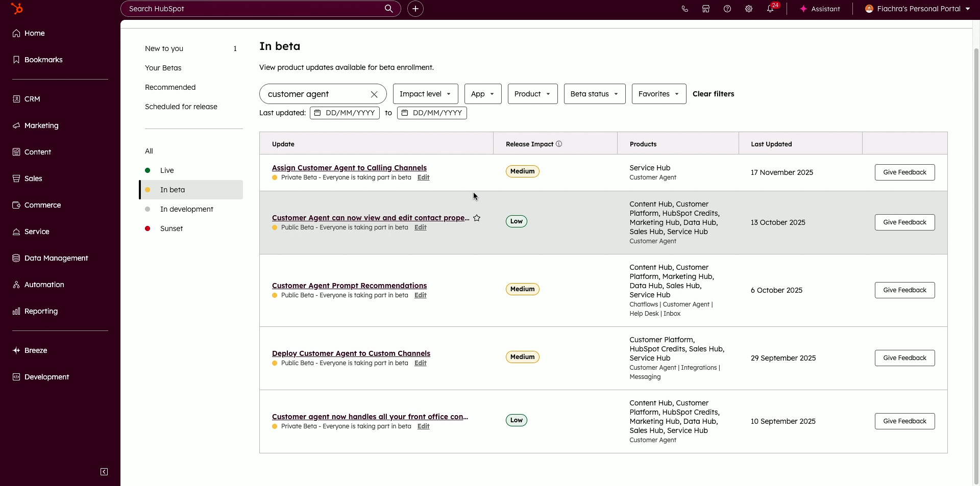Collapse the left navigation sidebar
980x486 pixels.
[104, 472]
